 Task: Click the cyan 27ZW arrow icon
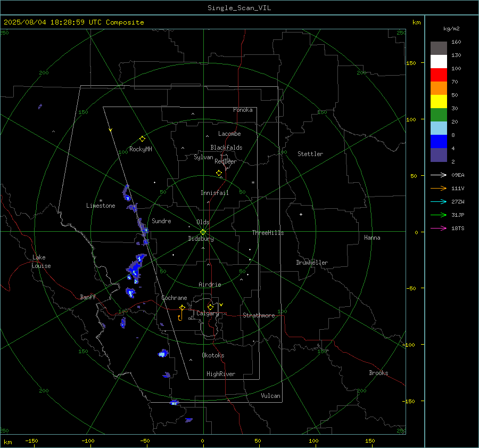click(x=439, y=201)
